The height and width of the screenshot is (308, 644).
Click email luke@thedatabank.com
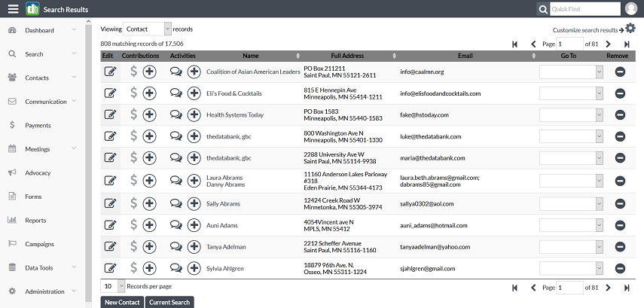tap(430, 136)
